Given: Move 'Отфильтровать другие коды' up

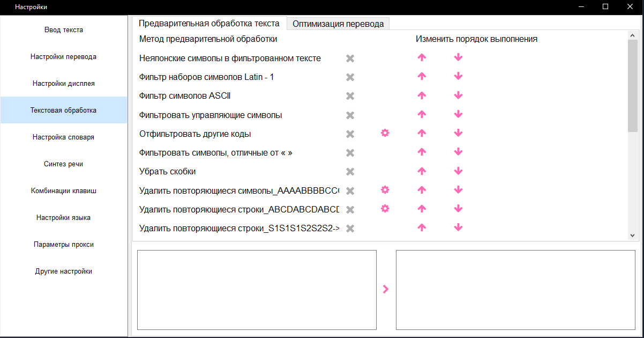Looking at the screenshot, I should 422,133.
